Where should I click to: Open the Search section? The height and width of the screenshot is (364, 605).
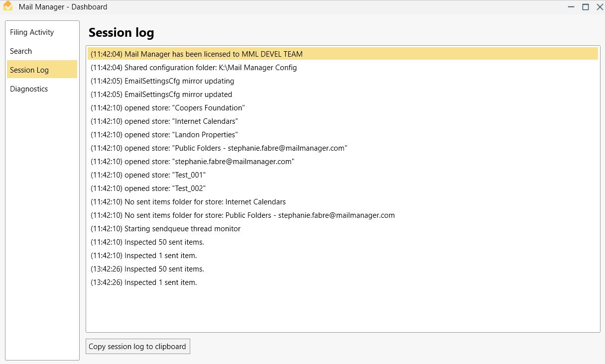click(21, 51)
